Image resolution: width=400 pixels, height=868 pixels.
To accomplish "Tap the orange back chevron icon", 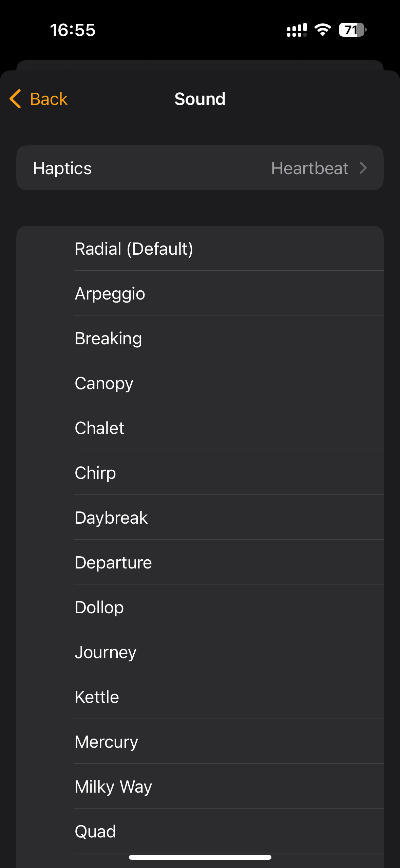I will (16, 99).
